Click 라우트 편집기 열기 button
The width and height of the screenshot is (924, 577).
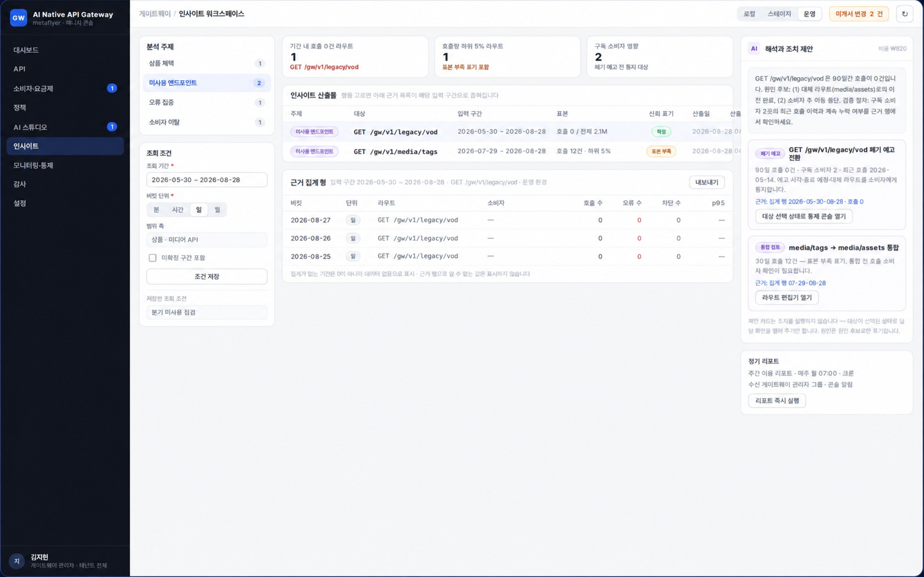pyautogui.click(x=787, y=298)
